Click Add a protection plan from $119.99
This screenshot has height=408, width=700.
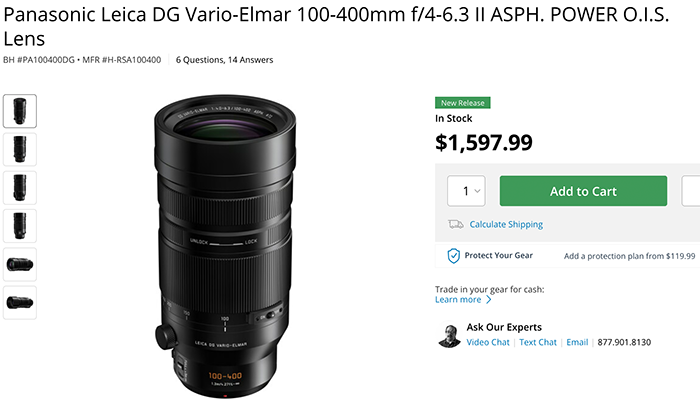coord(629,256)
